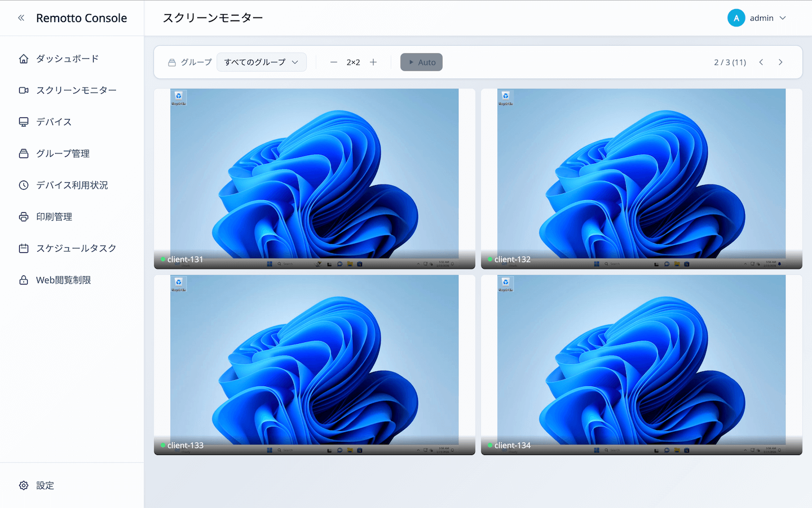This screenshot has height=508, width=812.
Task: Decrease grid size with the minus button
Action: click(x=334, y=62)
